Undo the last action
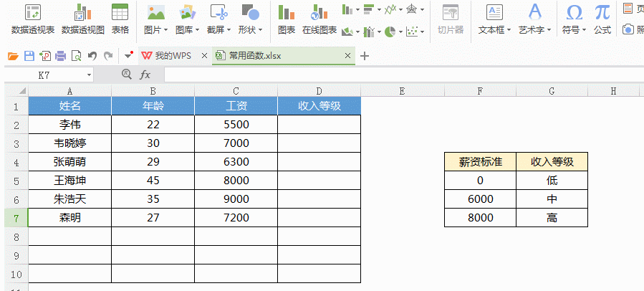Image resolution: width=644 pixels, height=291 pixels. tap(92, 56)
